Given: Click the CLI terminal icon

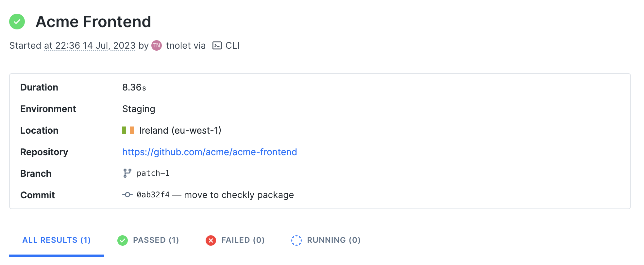Looking at the screenshot, I should pos(217,45).
